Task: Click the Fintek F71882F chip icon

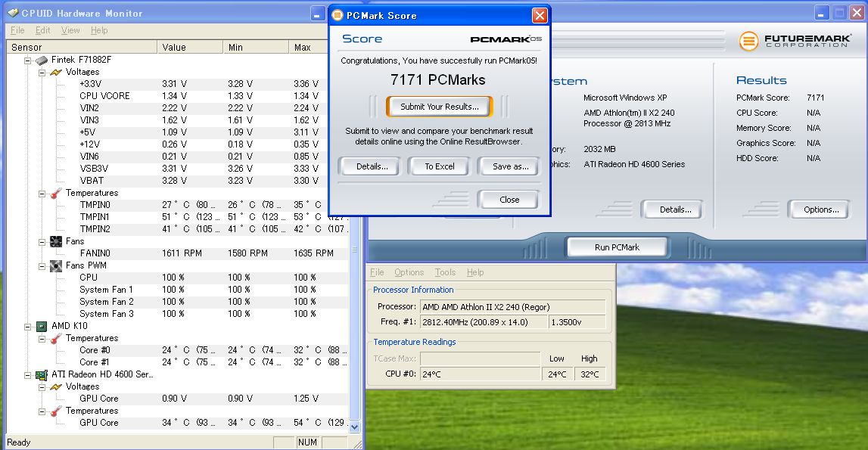Action: (x=42, y=60)
